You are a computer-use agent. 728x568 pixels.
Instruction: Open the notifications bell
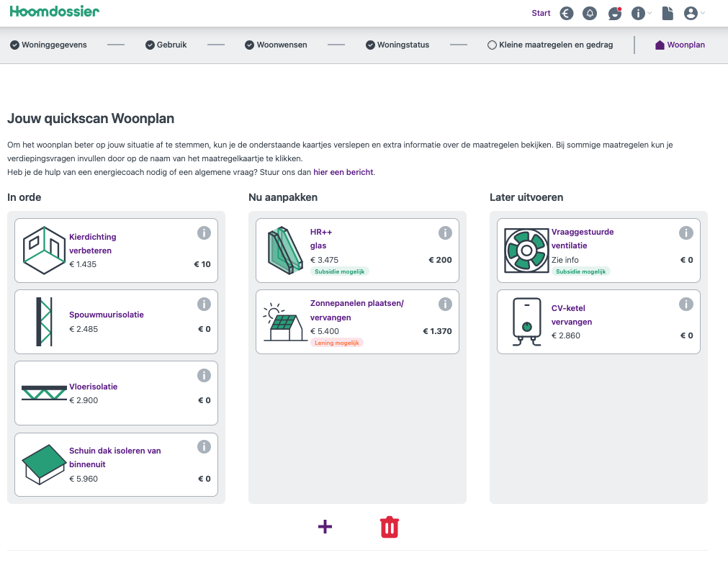pos(590,13)
